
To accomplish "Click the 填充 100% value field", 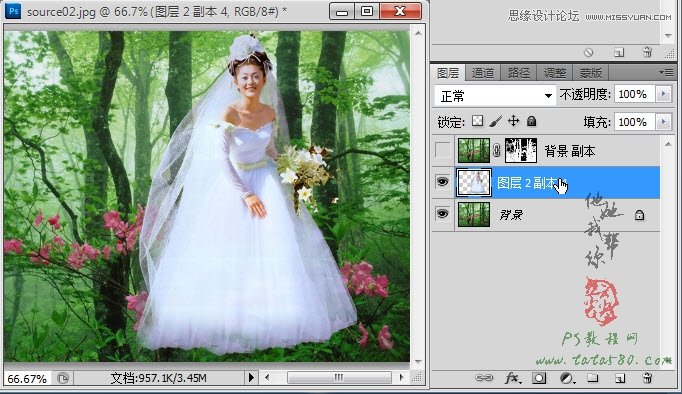I will tap(634, 122).
